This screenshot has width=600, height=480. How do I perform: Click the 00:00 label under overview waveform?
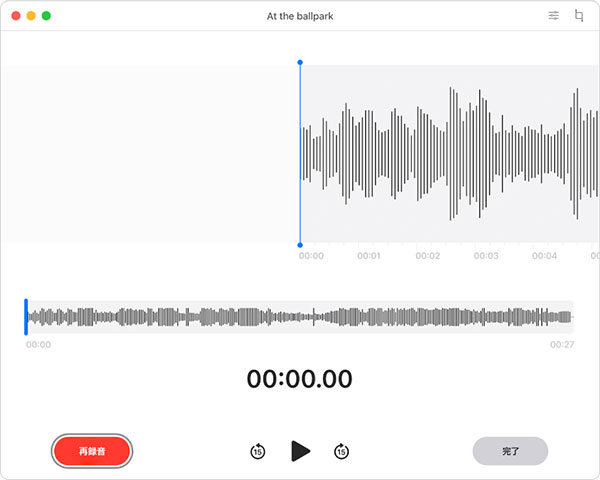point(38,344)
